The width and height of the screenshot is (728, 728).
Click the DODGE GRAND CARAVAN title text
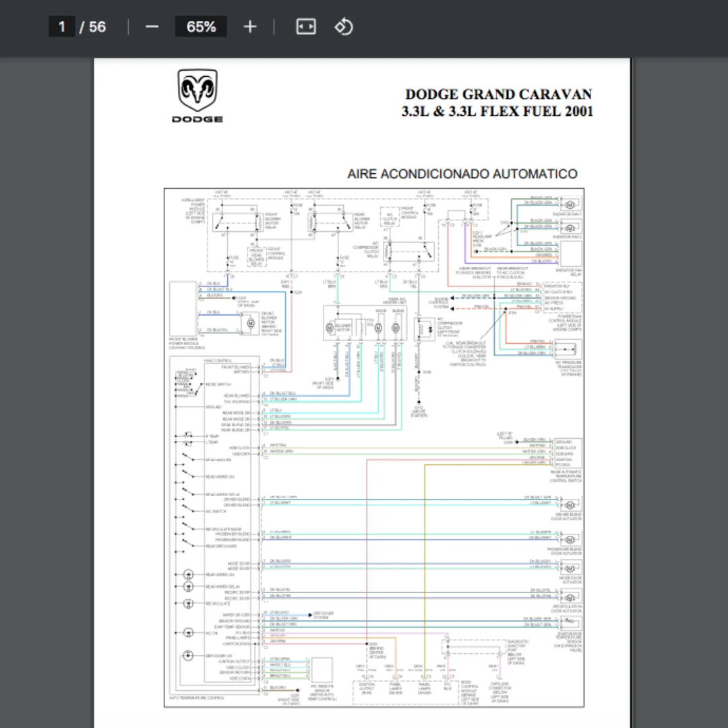pyautogui.click(x=499, y=94)
